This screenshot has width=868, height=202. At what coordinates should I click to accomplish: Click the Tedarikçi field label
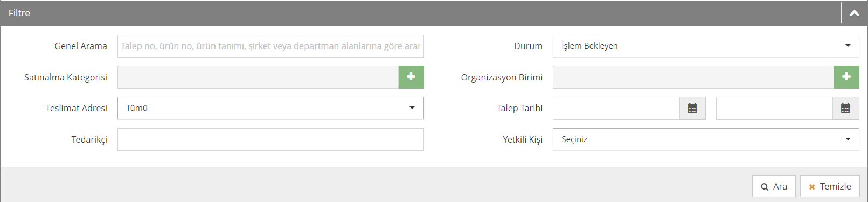(x=89, y=139)
